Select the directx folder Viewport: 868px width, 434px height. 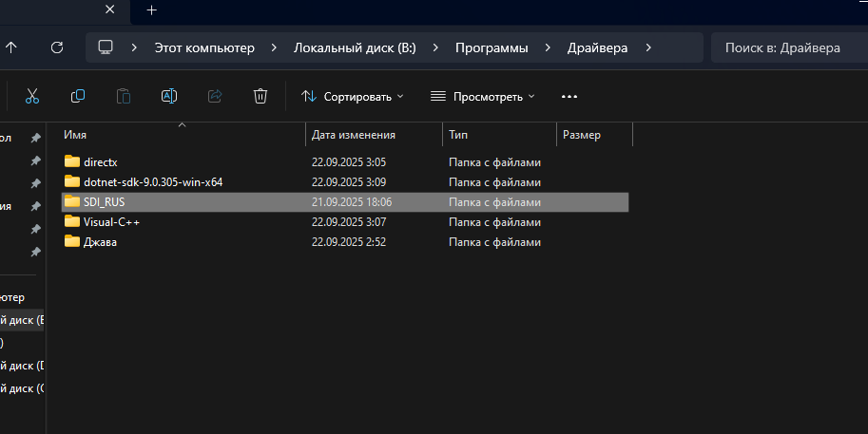(x=100, y=162)
